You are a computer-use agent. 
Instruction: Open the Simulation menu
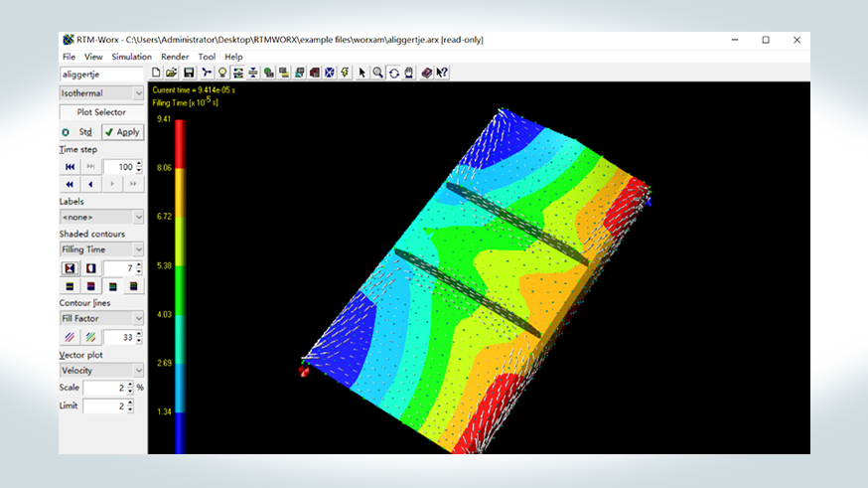coord(132,57)
